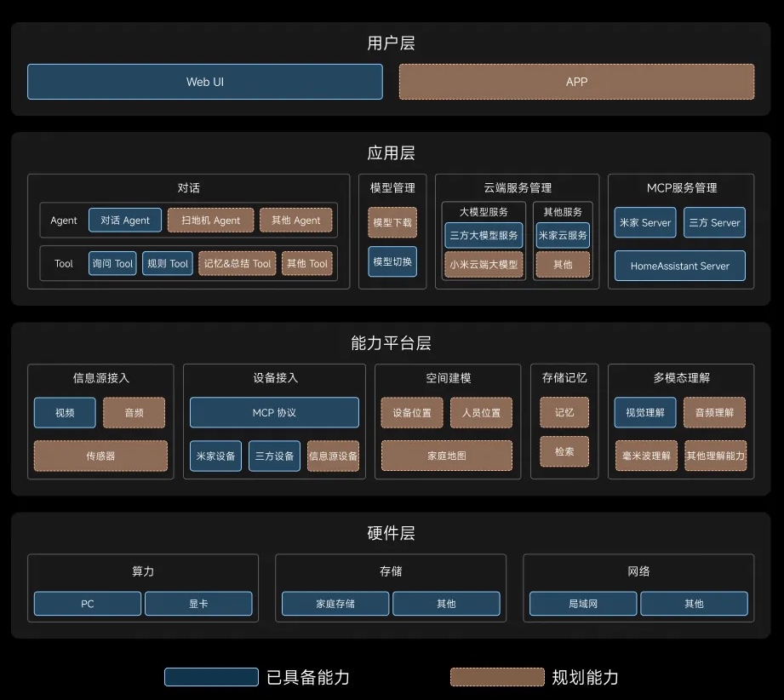The height and width of the screenshot is (700, 784).
Task: Click the Web UI block
Action: [x=205, y=82]
